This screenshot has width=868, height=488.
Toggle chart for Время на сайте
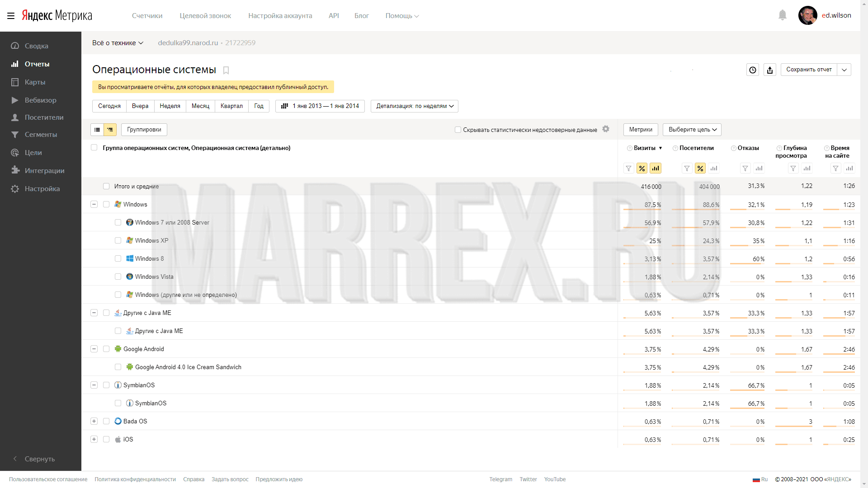(x=850, y=169)
